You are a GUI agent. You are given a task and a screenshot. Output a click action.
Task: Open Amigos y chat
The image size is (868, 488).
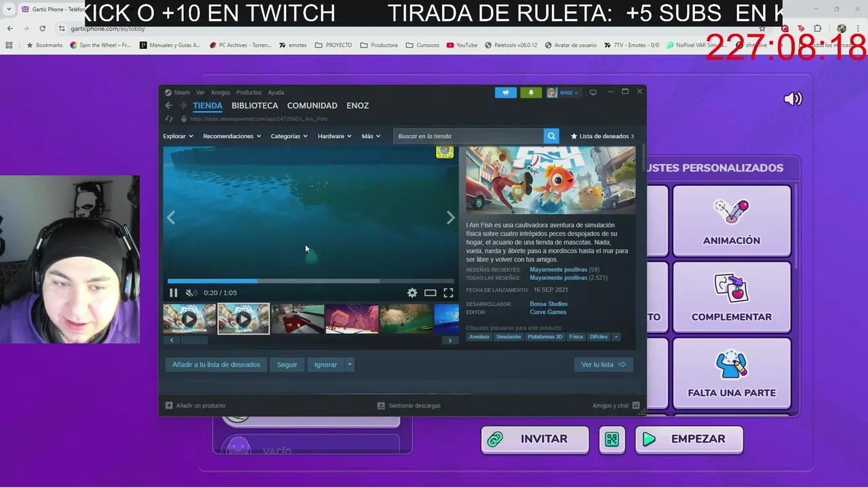point(616,405)
